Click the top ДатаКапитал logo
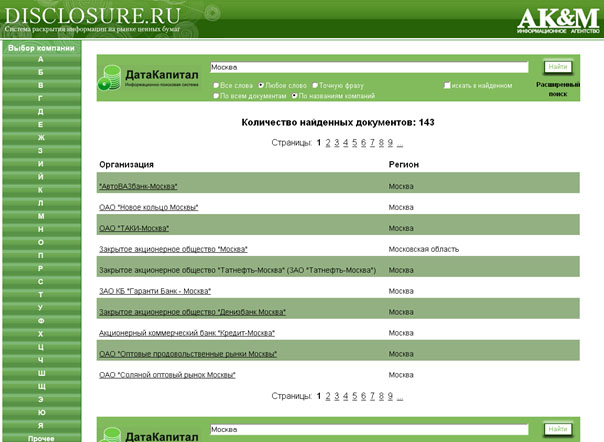Image resolution: width=604 pixels, height=442 pixels. [148, 77]
